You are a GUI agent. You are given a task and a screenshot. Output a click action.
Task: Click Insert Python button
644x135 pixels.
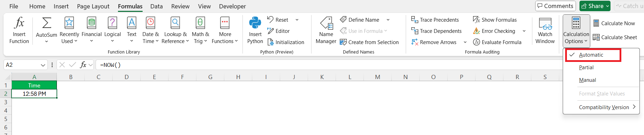255,31
